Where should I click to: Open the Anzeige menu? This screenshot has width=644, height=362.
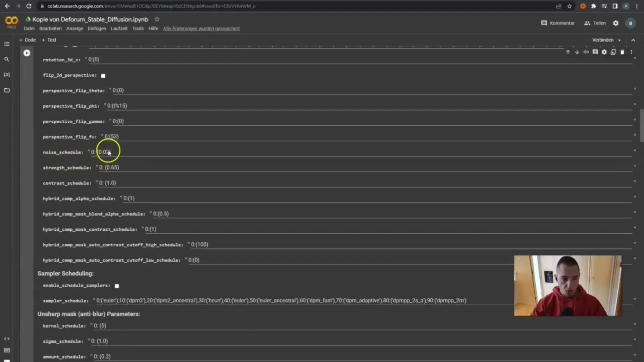coord(74,28)
